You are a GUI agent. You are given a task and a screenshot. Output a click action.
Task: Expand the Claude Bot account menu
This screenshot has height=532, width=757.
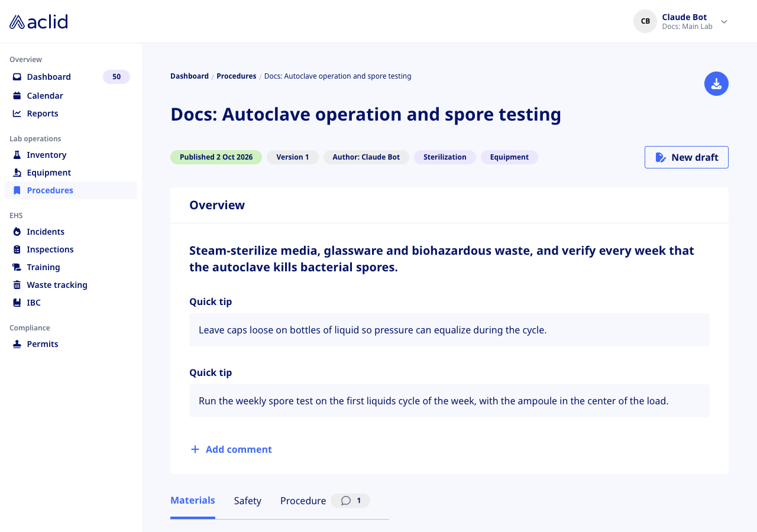pyautogui.click(x=724, y=22)
